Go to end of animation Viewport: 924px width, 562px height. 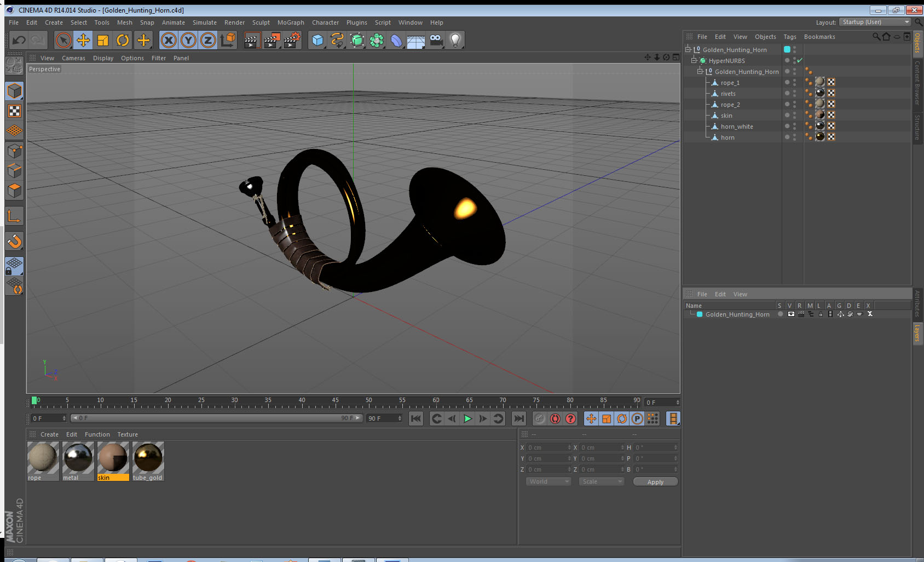[x=518, y=418]
